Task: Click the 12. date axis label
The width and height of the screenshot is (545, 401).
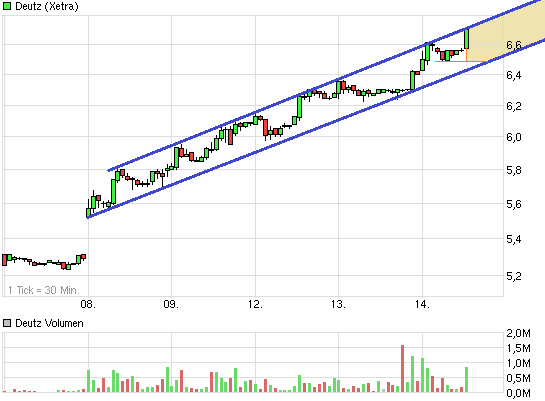Action: tap(255, 304)
